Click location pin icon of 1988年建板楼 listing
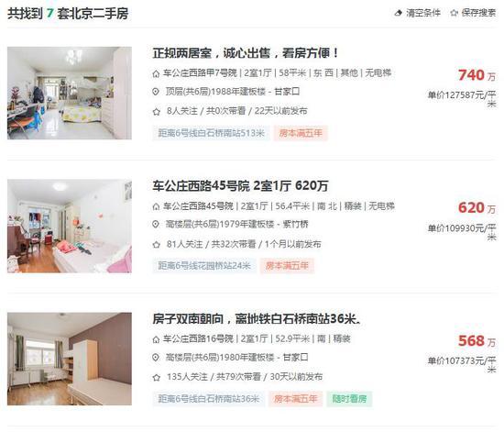Image resolution: width=504 pixels, height=432 pixels. tap(156, 92)
